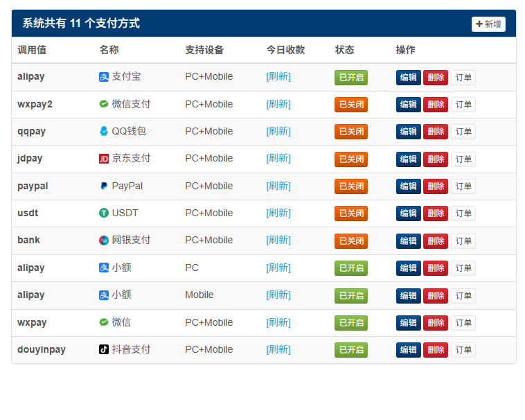Delete the 支付宝 payment method

coord(436,78)
